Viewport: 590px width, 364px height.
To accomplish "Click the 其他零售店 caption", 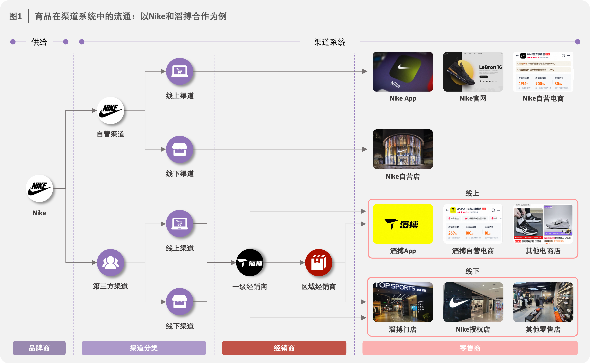I will click(543, 329).
